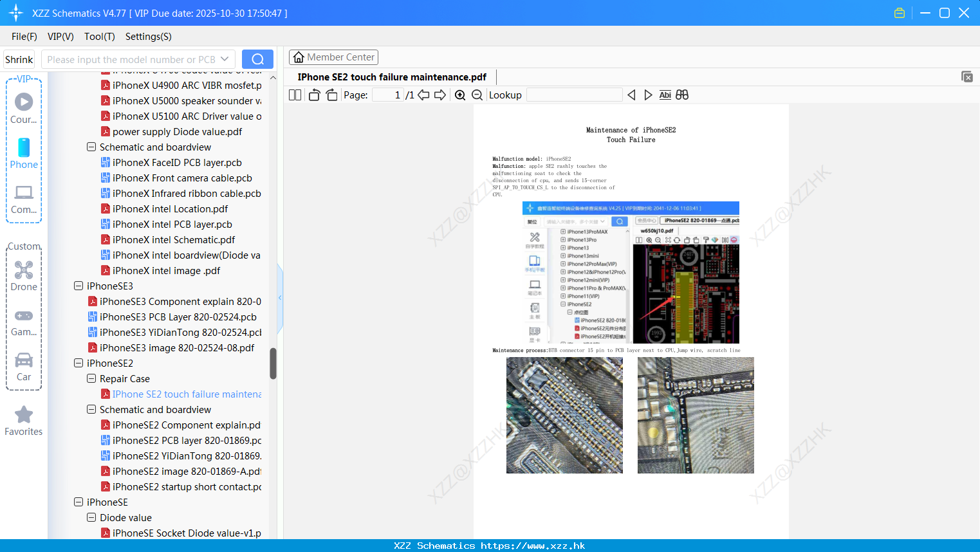Go to next page arrow
This screenshot has width=980, height=552.
pyautogui.click(x=440, y=95)
